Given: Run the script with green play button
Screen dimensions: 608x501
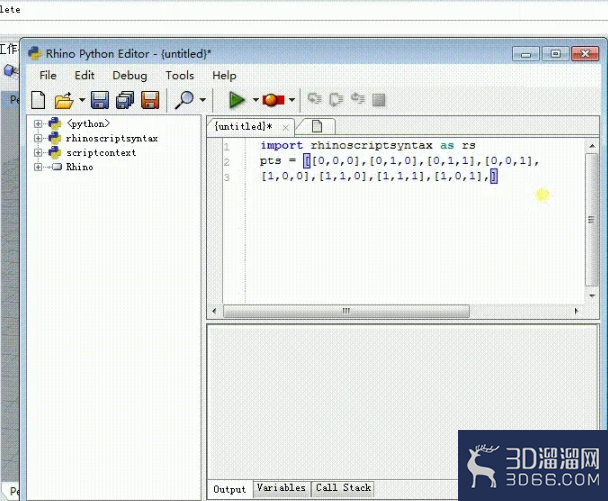Looking at the screenshot, I should [236, 100].
